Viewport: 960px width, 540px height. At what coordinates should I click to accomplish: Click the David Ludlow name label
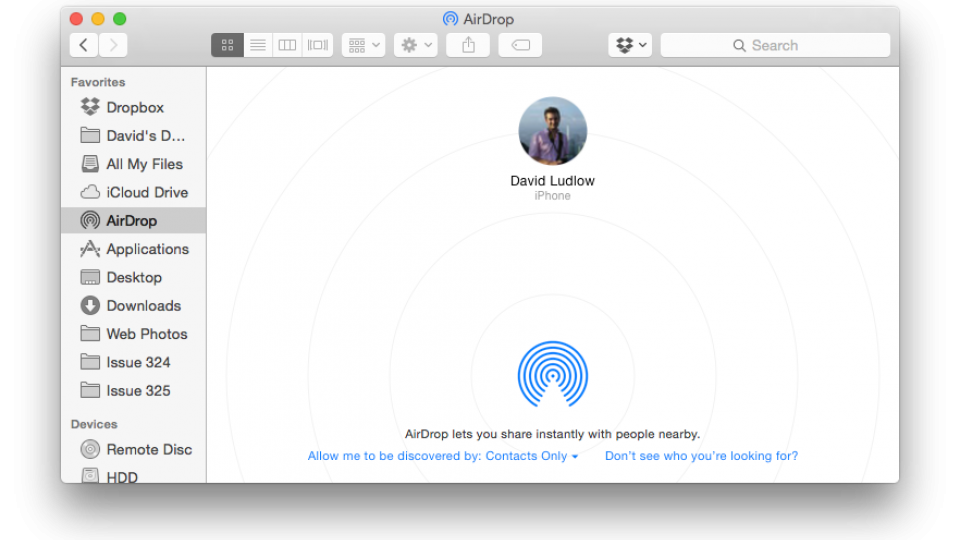point(553,181)
